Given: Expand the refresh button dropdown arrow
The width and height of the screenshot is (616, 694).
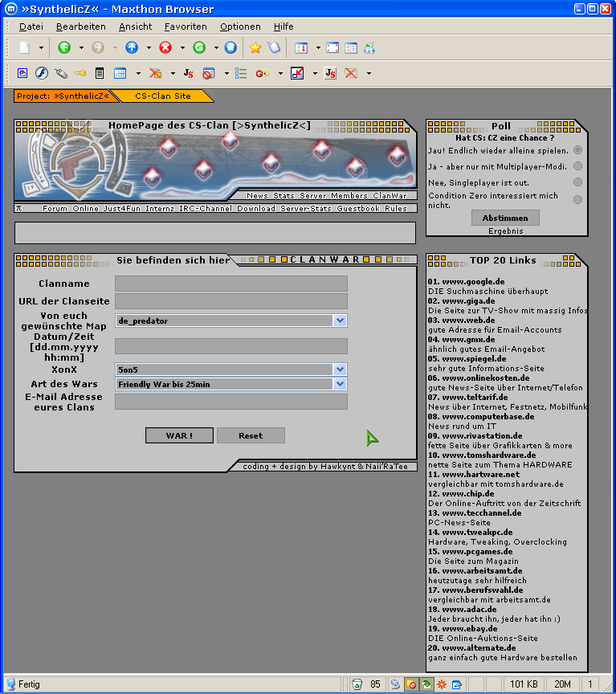Looking at the screenshot, I should [216, 48].
